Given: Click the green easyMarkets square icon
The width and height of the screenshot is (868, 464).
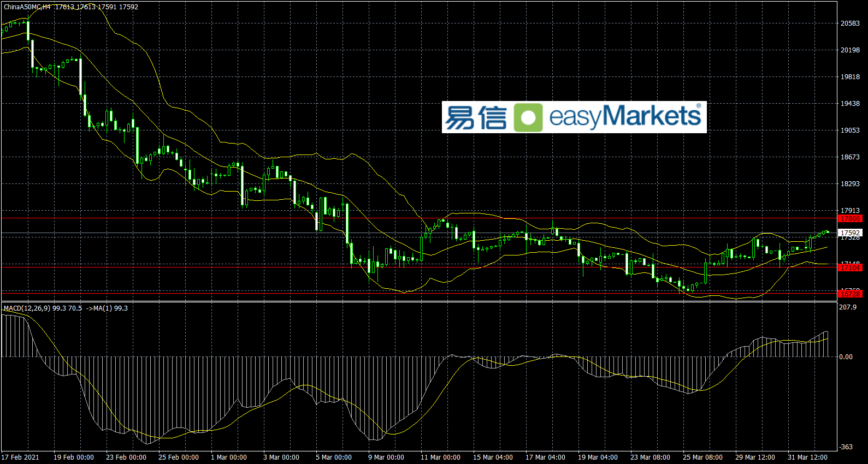Looking at the screenshot, I should 528,117.
